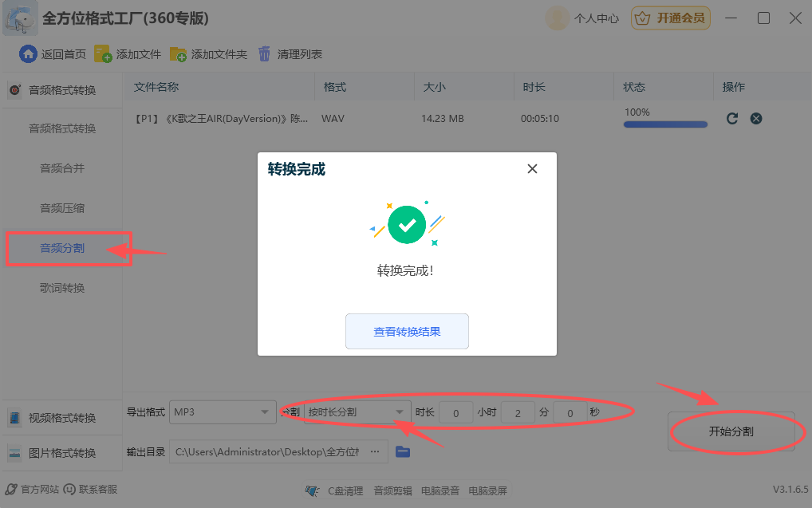
Task: Click 查看转换结果 in the dialog
Action: point(407,331)
